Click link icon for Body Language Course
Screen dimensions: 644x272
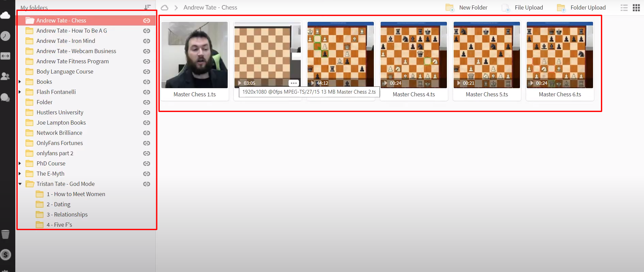146,71
